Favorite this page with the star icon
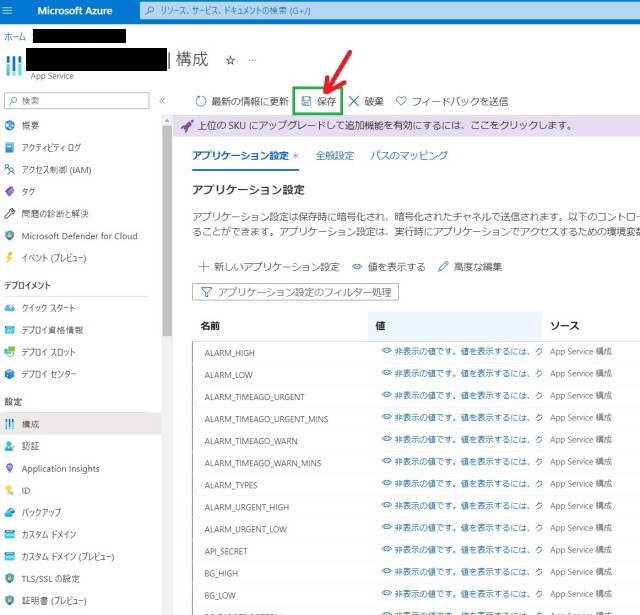This screenshot has height=615, width=640. [231, 61]
